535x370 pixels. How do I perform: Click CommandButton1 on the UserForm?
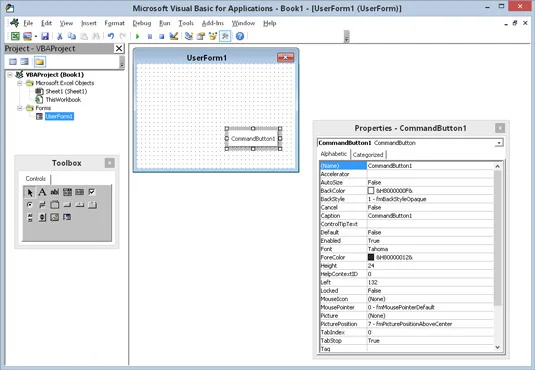(x=253, y=139)
